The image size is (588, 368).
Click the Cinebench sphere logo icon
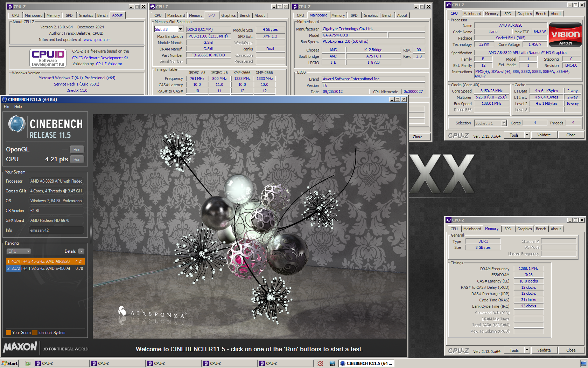click(x=16, y=124)
